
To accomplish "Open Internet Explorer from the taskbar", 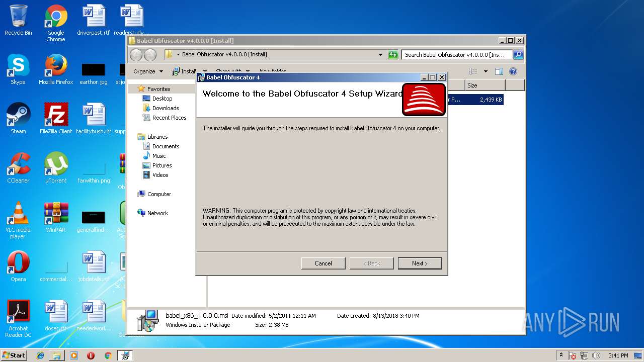I will (x=40, y=355).
